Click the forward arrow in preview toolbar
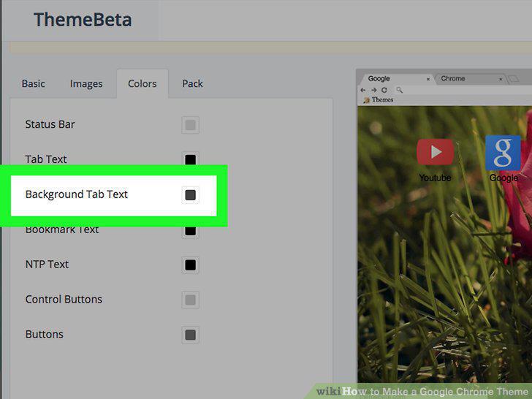 click(x=374, y=90)
